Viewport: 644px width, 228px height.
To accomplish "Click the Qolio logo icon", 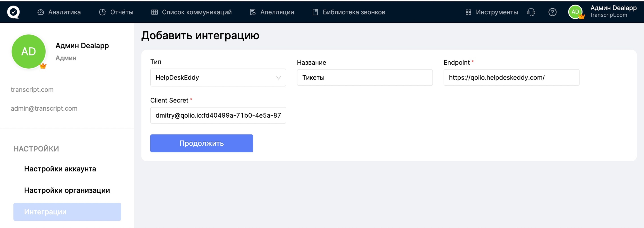I will coord(13,12).
